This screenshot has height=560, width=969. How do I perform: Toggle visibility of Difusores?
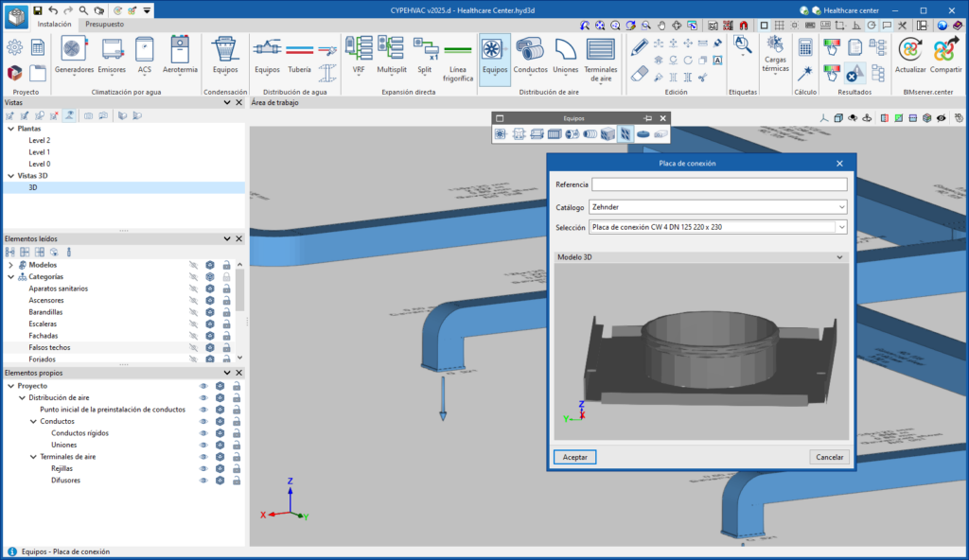[x=203, y=481]
